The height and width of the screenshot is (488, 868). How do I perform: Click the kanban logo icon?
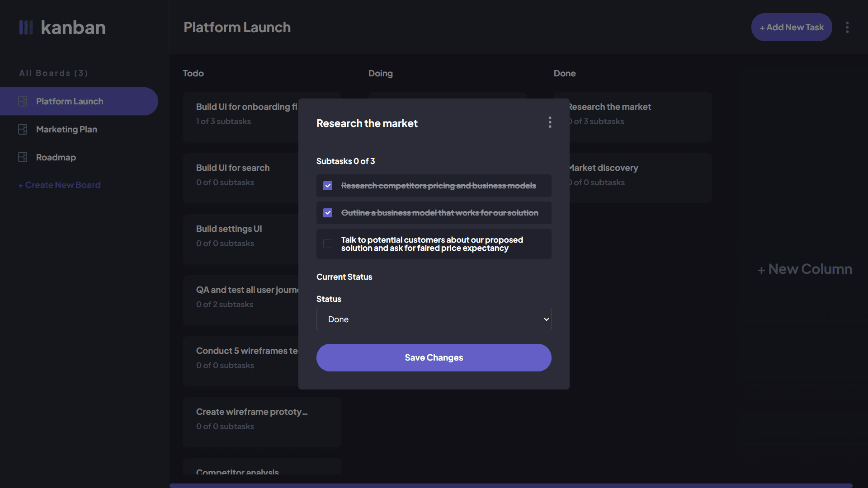click(x=26, y=28)
